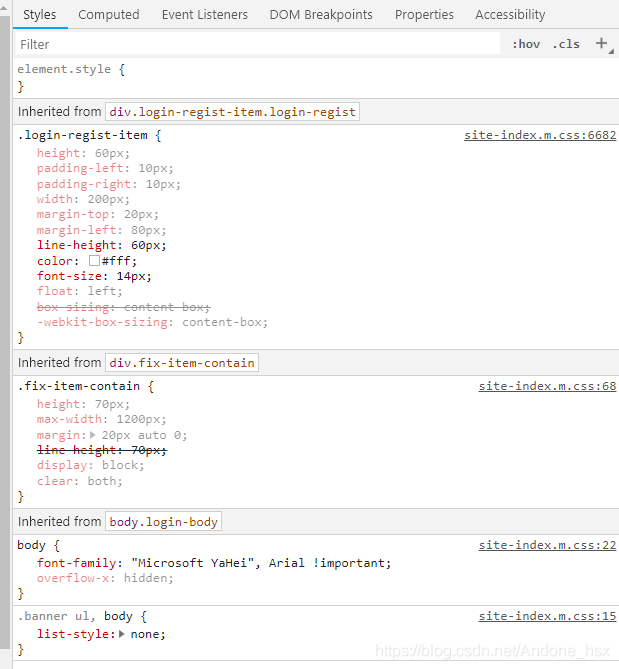
Task: Select div.login-regist-item.login-regist inherited element
Action: (232, 112)
